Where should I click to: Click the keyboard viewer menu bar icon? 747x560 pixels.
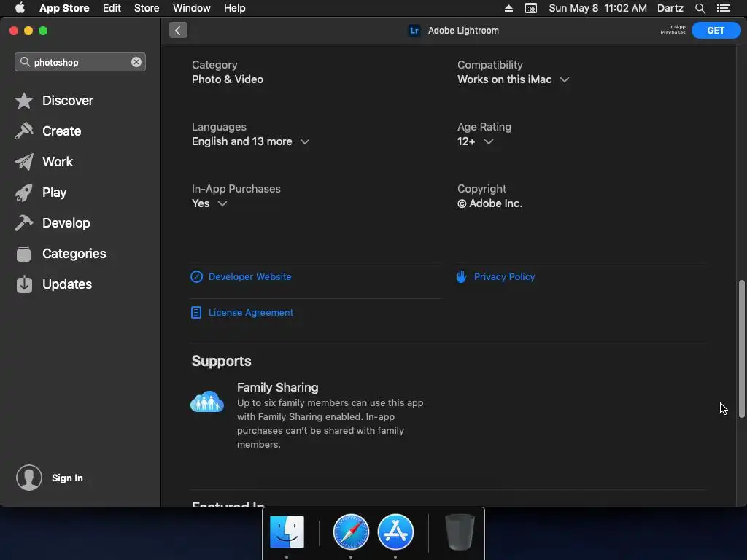[531, 8]
